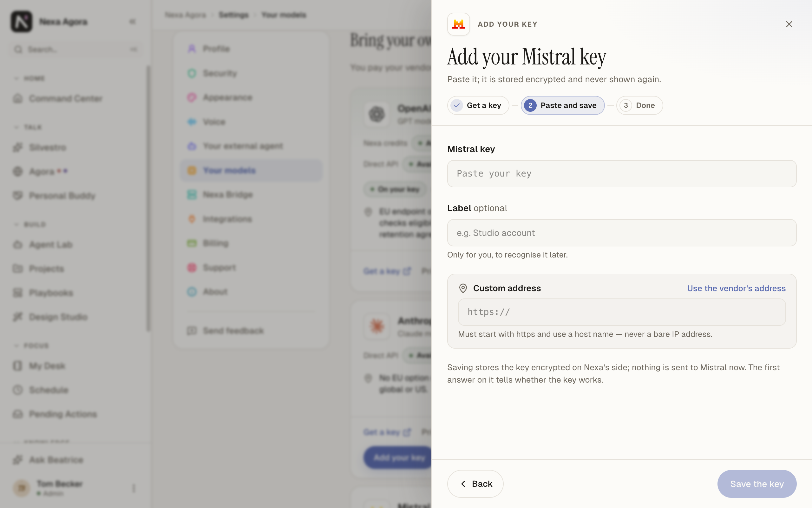Screen dimensions: 812x508
Task: Open Appearance settings
Action: 251,97
